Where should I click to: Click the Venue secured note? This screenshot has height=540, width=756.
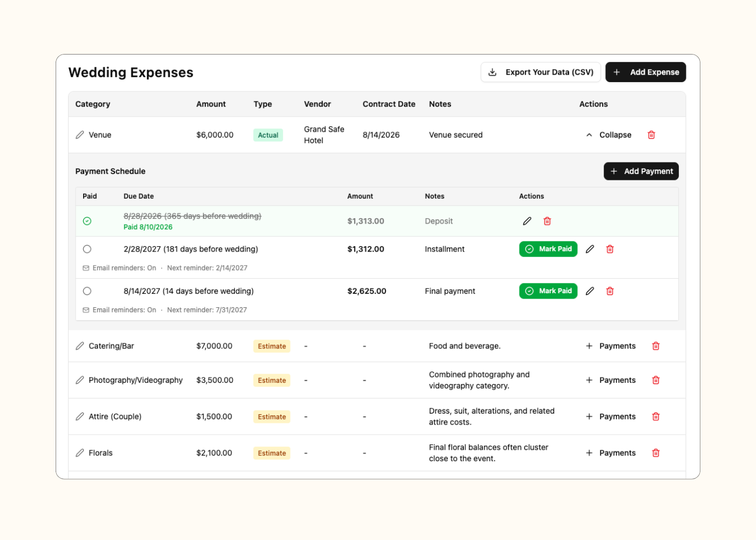[456, 135]
